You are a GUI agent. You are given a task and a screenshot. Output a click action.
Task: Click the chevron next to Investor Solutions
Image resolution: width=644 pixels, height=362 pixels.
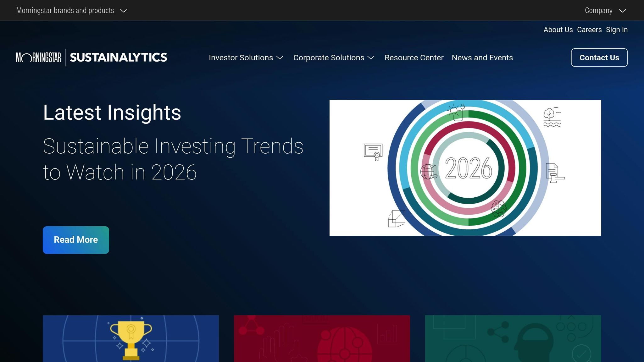click(280, 58)
